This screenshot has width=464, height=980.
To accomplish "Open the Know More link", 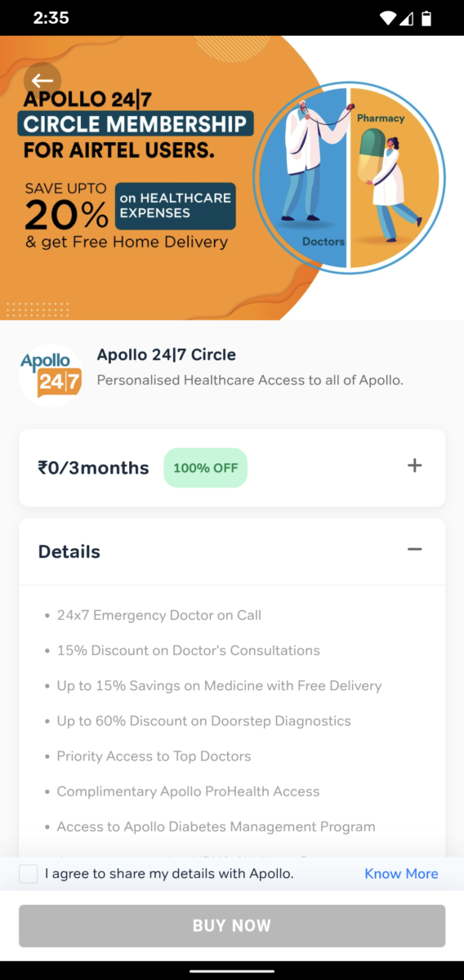I will [x=401, y=874].
